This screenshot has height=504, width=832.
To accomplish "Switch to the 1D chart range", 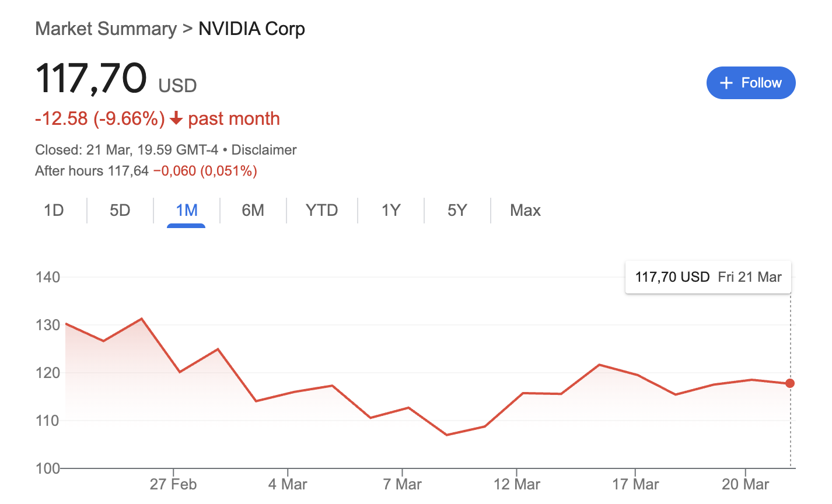I will click(x=54, y=210).
